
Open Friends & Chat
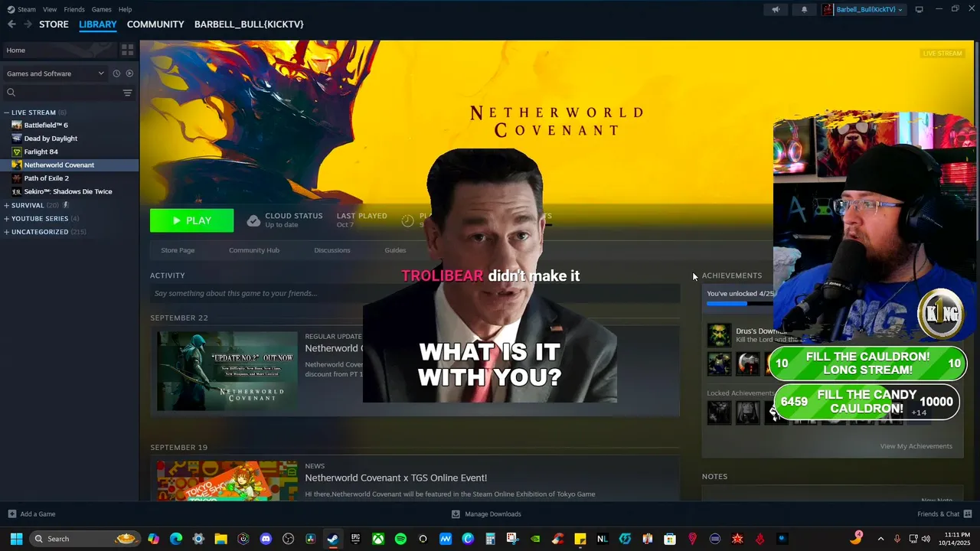(x=945, y=514)
